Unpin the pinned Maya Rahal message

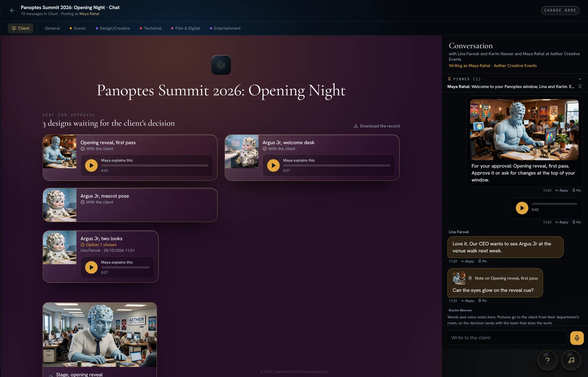point(580,87)
